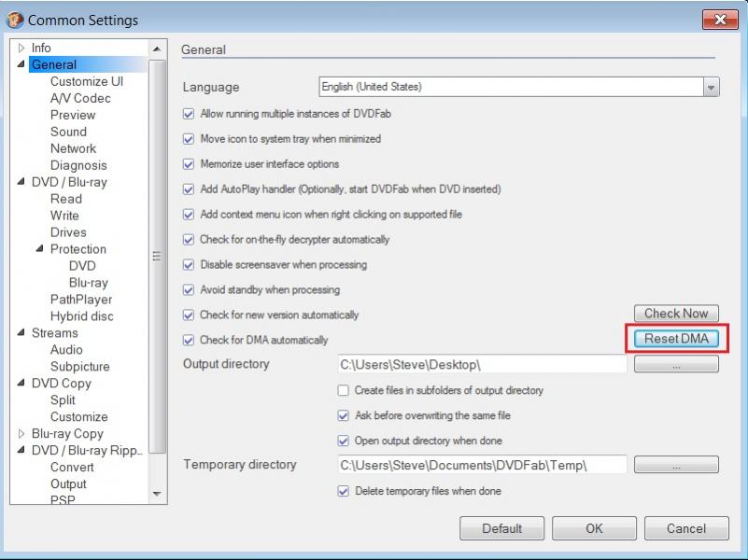Select General in the settings tree
748x560 pixels.
[x=54, y=64]
